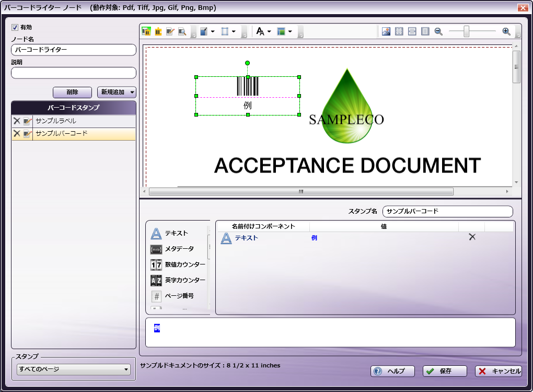This screenshot has width=533, height=392.
Task: Open the border frame dropdown arrow
Action: pyautogui.click(x=234, y=31)
